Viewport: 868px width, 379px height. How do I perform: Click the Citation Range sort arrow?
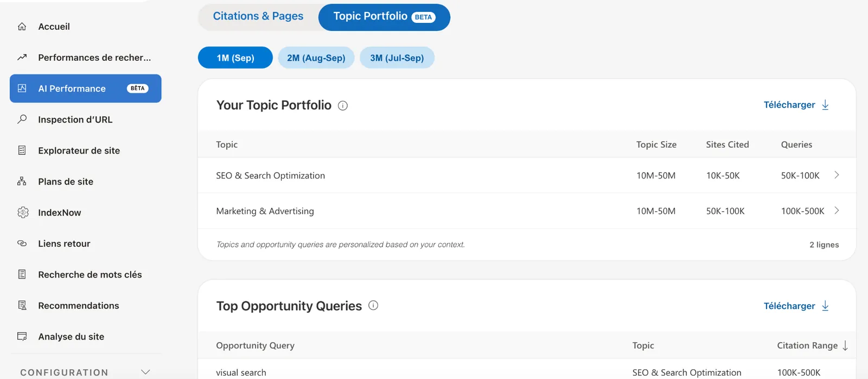845,346
